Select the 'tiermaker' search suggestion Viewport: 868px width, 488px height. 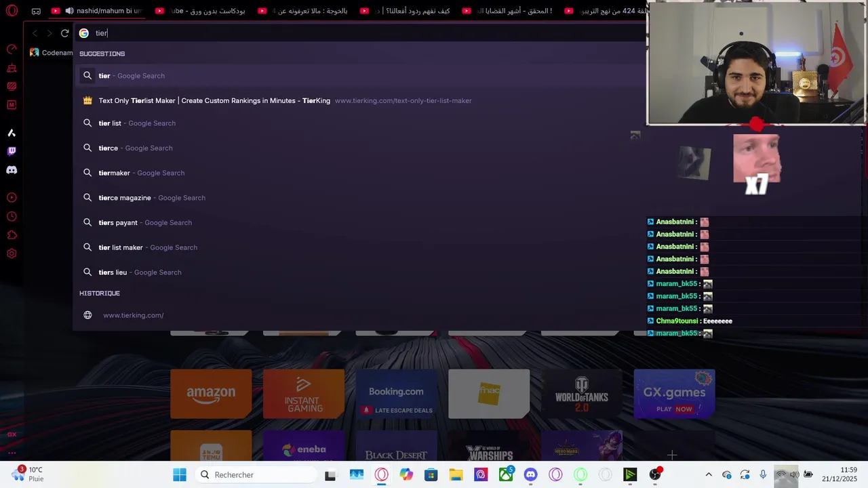(x=359, y=173)
